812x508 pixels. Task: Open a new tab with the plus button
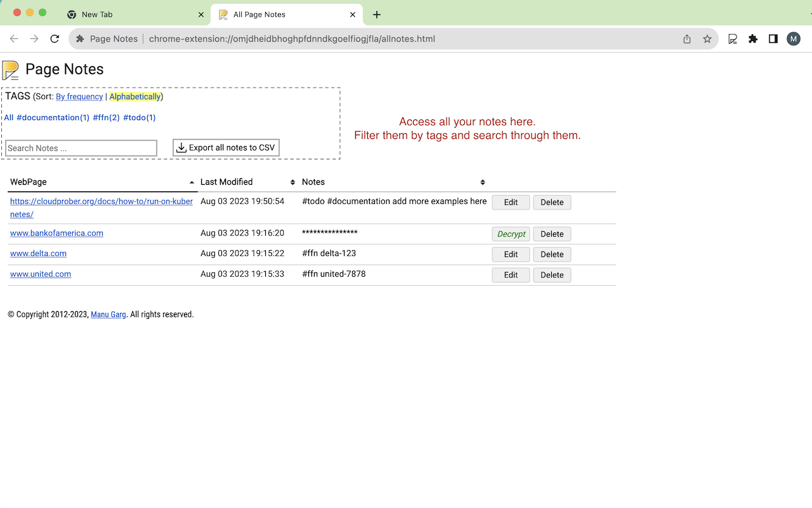(377, 15)
